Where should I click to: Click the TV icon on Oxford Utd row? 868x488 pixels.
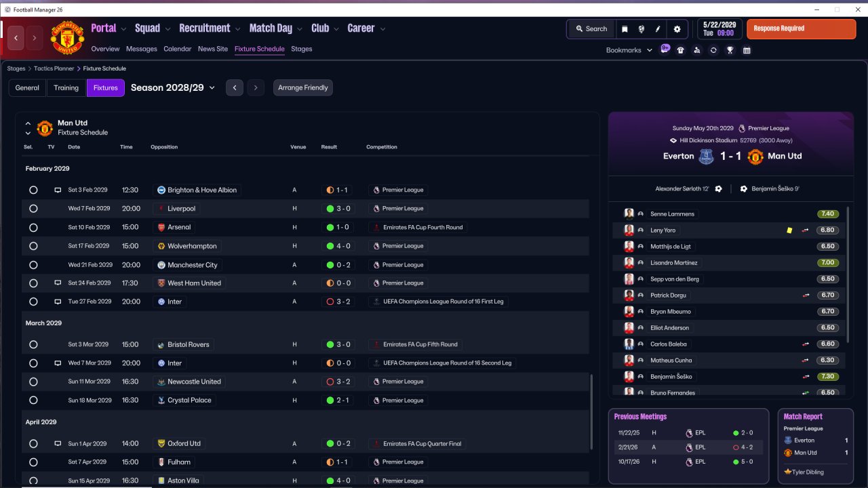click(x=58, y=444)
